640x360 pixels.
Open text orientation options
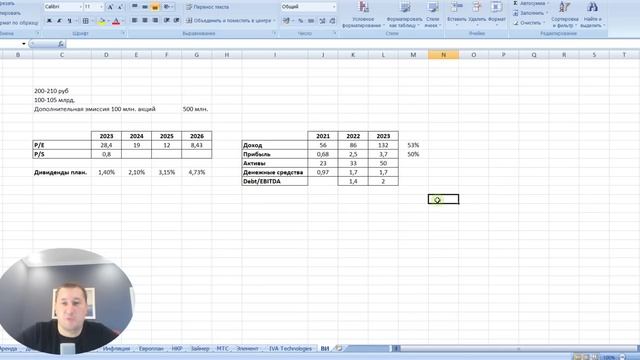click(x=167, y=7)
